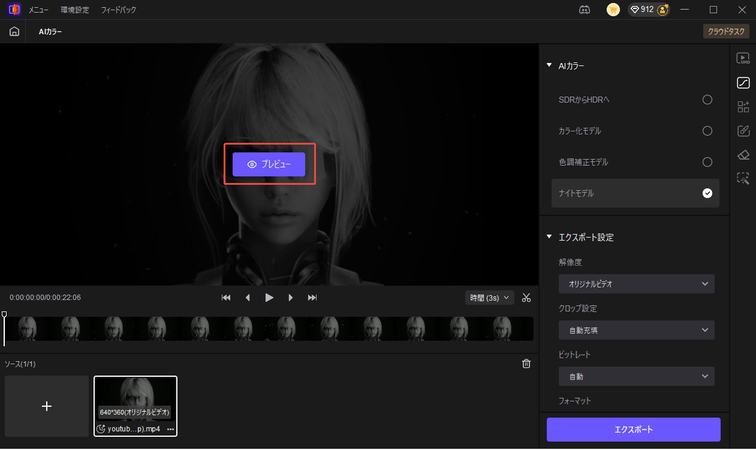Click the フォーマット label

click(575, 401)
